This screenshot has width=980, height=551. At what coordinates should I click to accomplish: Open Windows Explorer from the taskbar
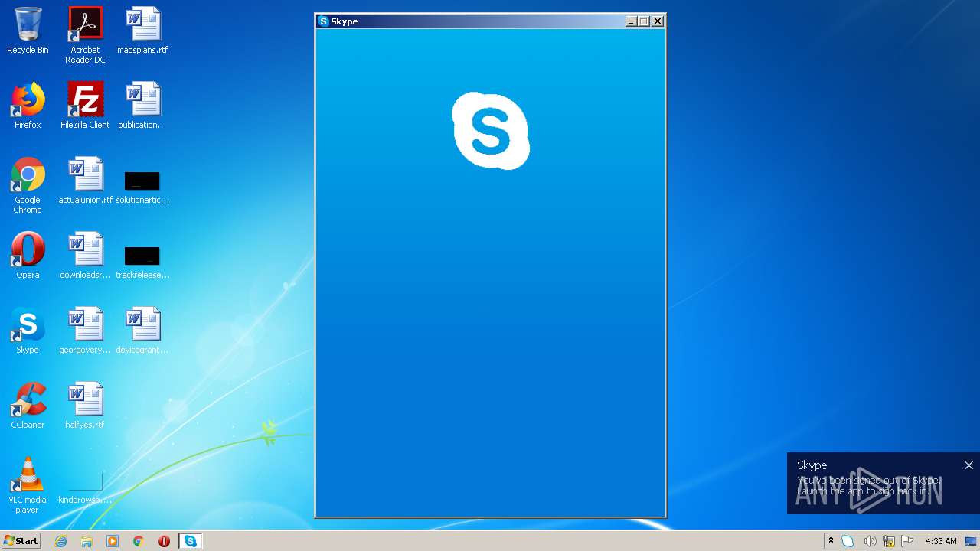(87, 541)
